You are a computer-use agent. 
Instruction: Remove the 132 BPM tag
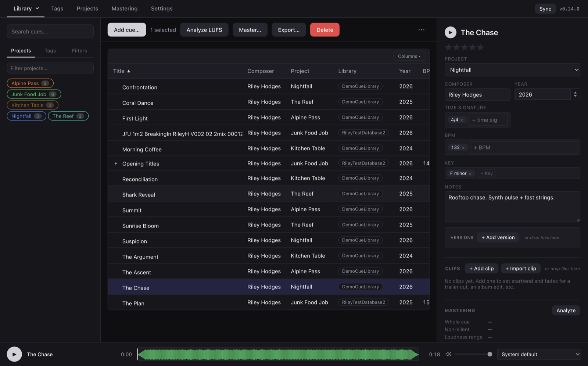463,148
